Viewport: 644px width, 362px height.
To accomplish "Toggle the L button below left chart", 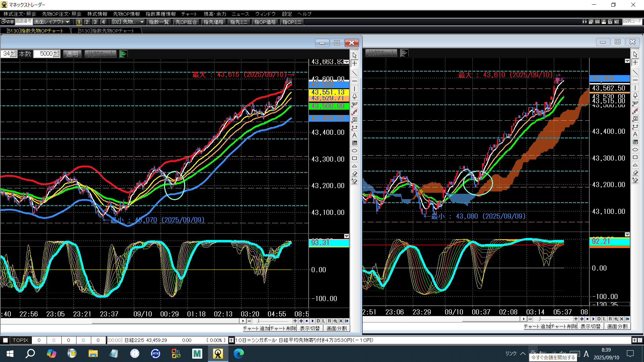I will click(324, 321).
